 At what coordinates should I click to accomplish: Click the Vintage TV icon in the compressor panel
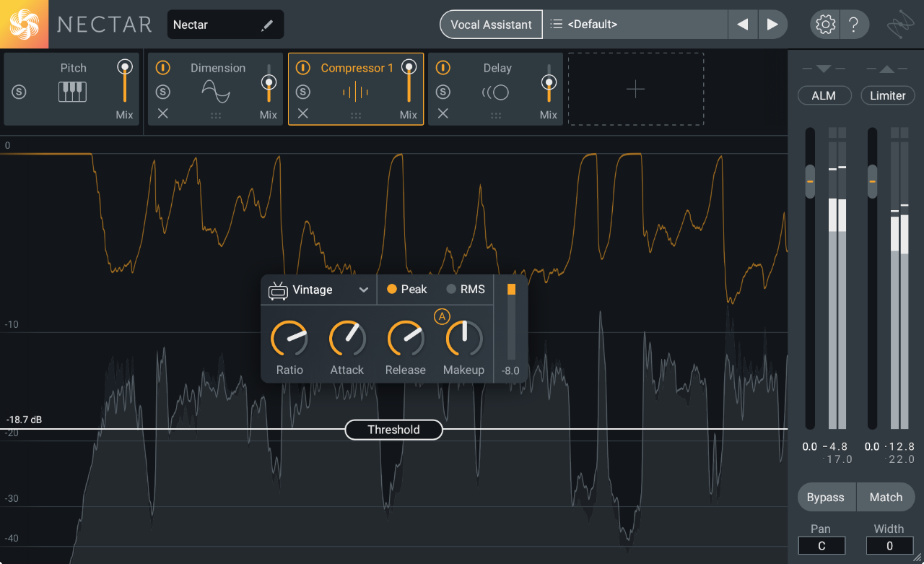coord(277,289)
